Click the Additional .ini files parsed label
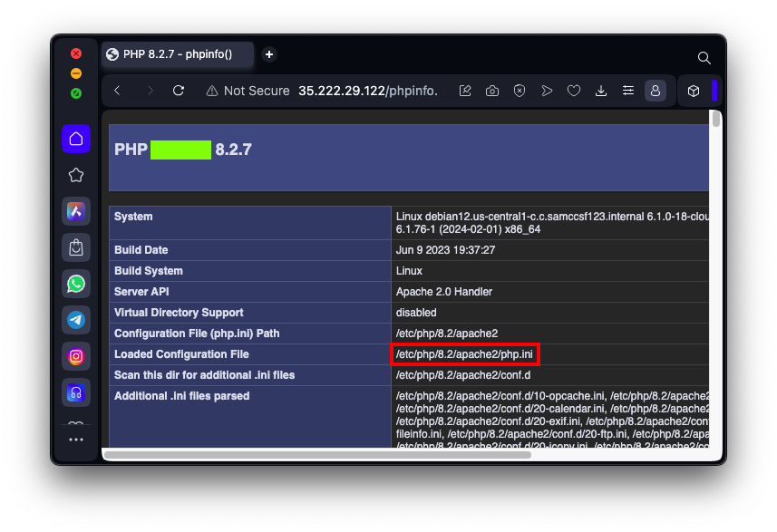 click(182, 396)
